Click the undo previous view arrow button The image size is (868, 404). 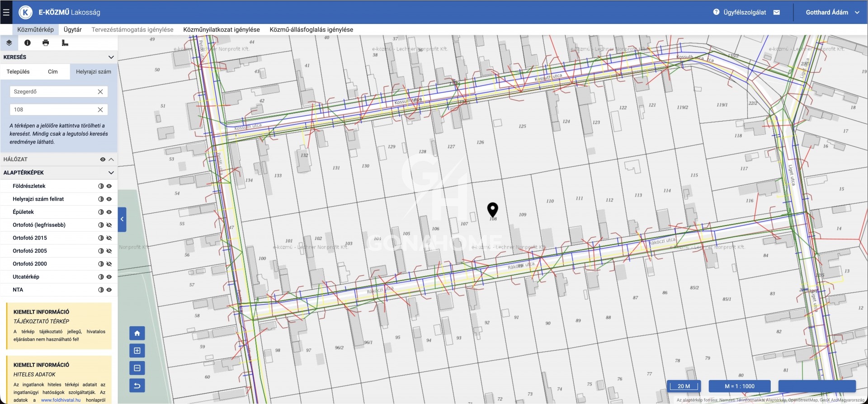tap(137, 385)
